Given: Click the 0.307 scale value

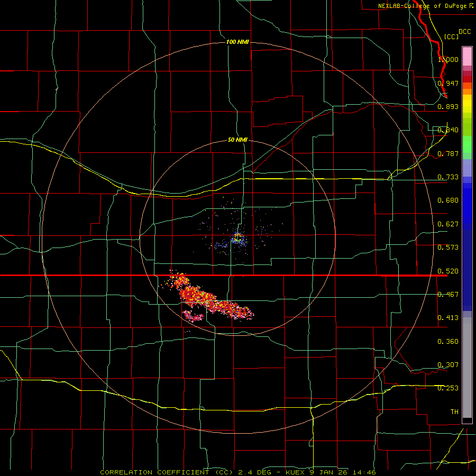Looking at the screenshot, I should [x=448, y=365].
